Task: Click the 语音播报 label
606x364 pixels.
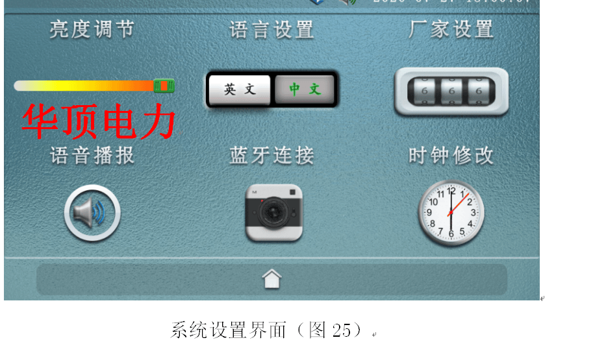Action: (x=92, y=156)
